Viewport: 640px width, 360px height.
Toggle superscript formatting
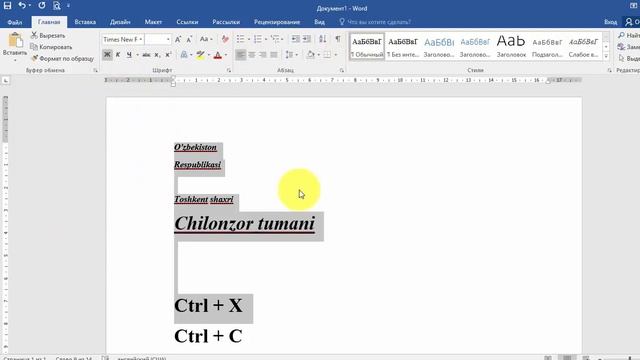pyautogui.click(x=168, y=55)
